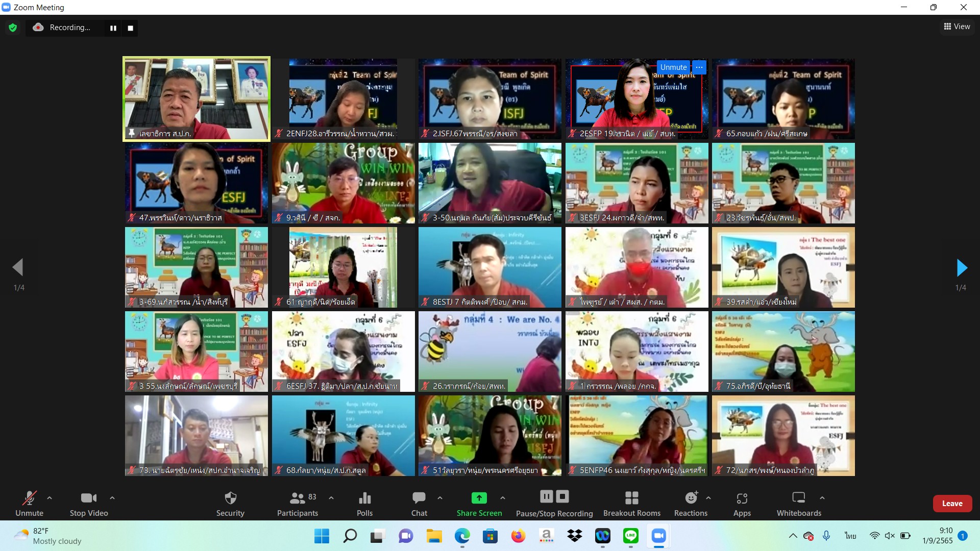The image size is (980, 551).
Task: Open the Apps panel
Action: pyautogui.click(x=742, y=503)
